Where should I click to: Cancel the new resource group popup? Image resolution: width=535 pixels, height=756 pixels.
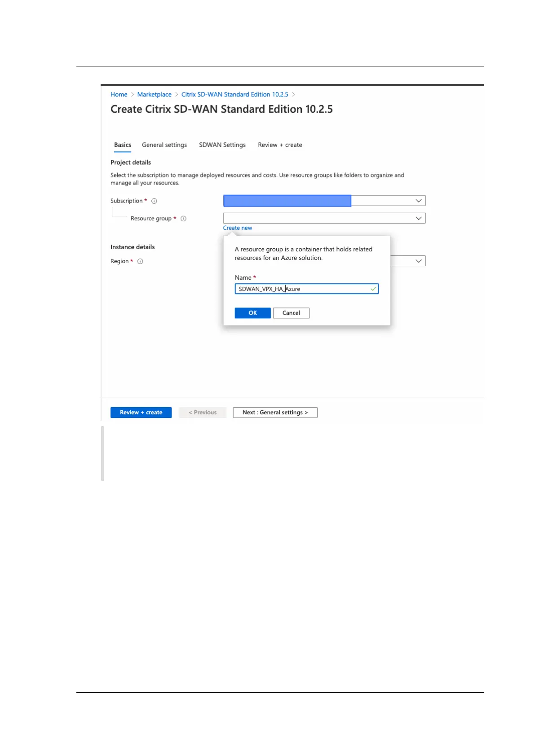pyautogui.click(x=291, y=313)
